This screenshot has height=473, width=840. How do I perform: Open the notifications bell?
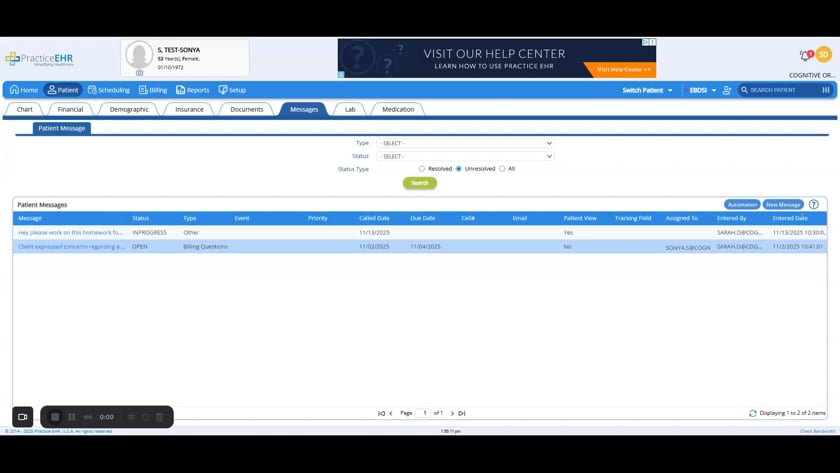click(x=805, y=55)
